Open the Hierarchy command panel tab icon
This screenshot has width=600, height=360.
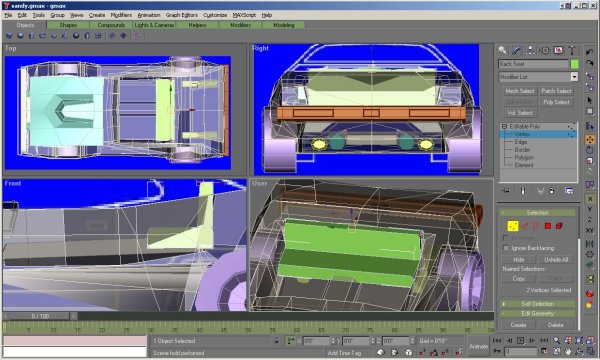pyautogui.click(x=530, y=50)
